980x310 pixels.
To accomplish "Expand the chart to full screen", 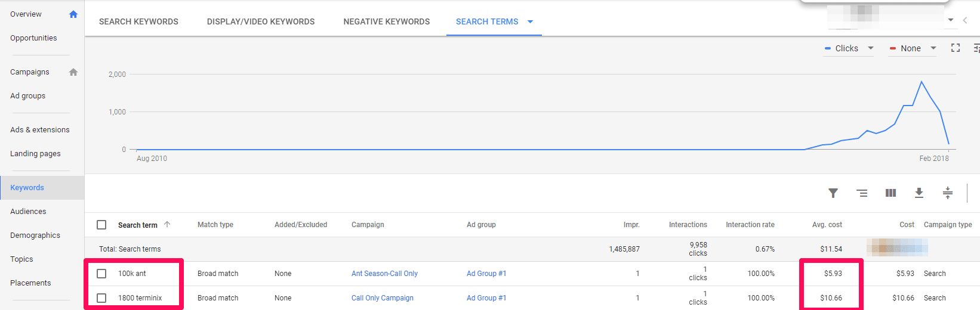I will pos(956,48).
